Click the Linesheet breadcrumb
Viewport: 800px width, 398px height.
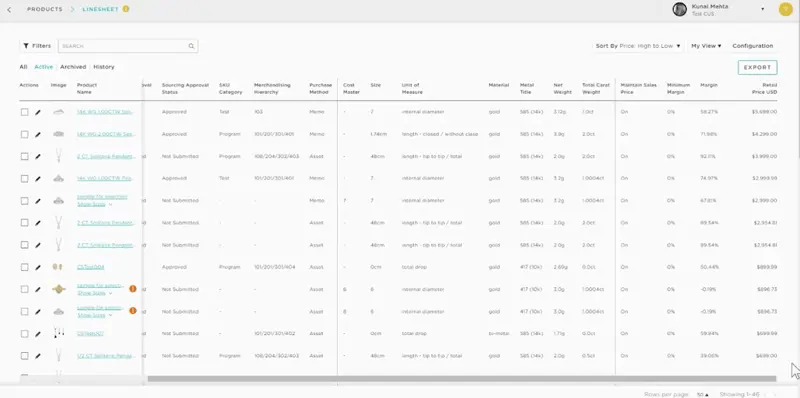101,9
